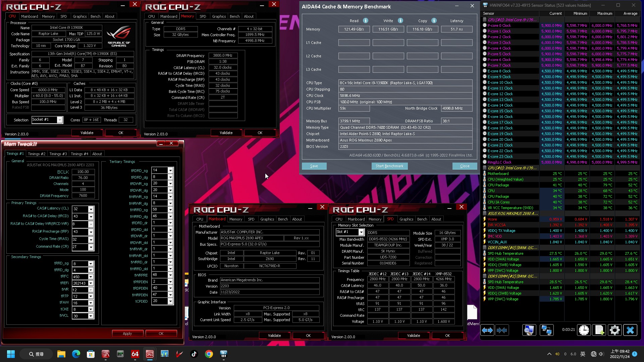Select P-core 0 Clock row in HWiNFO

[560, 25]
